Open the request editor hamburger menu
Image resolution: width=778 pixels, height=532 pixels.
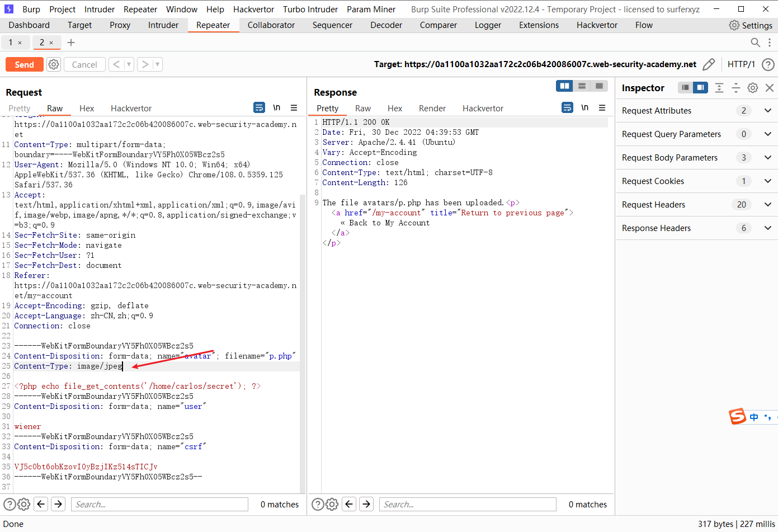pyautogui.click(x=294, y=107)
